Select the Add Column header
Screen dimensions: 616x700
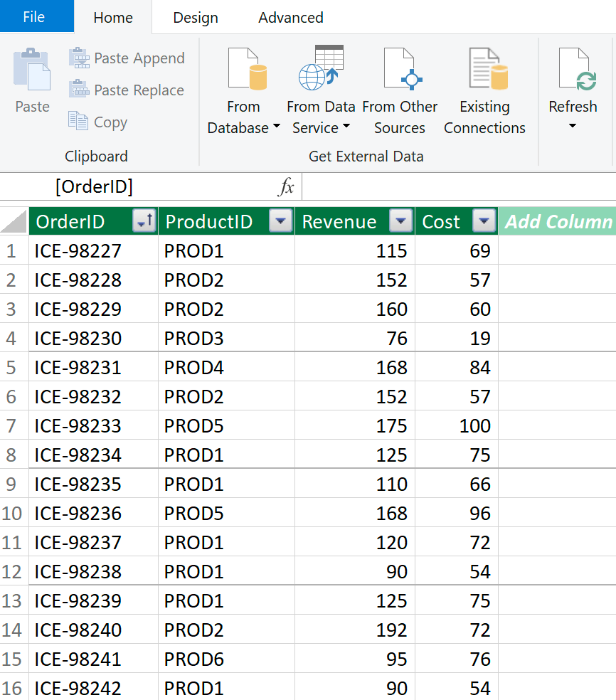point(557,221)
